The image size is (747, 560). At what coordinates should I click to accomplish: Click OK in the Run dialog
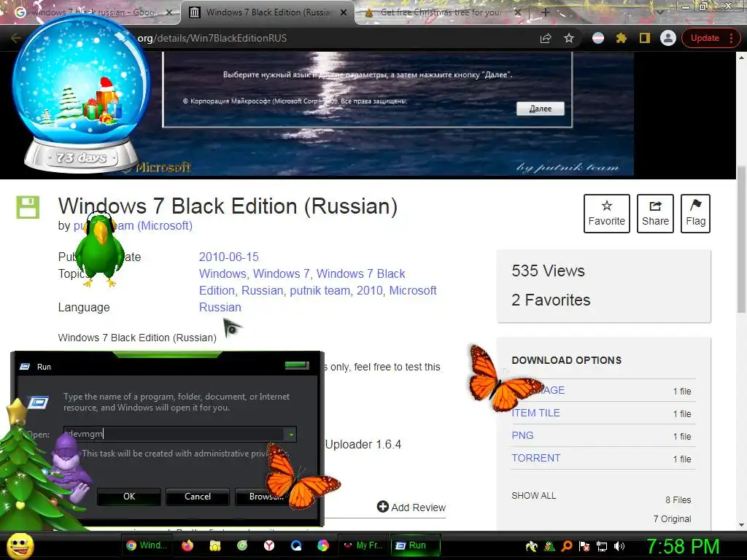point(129,496)
